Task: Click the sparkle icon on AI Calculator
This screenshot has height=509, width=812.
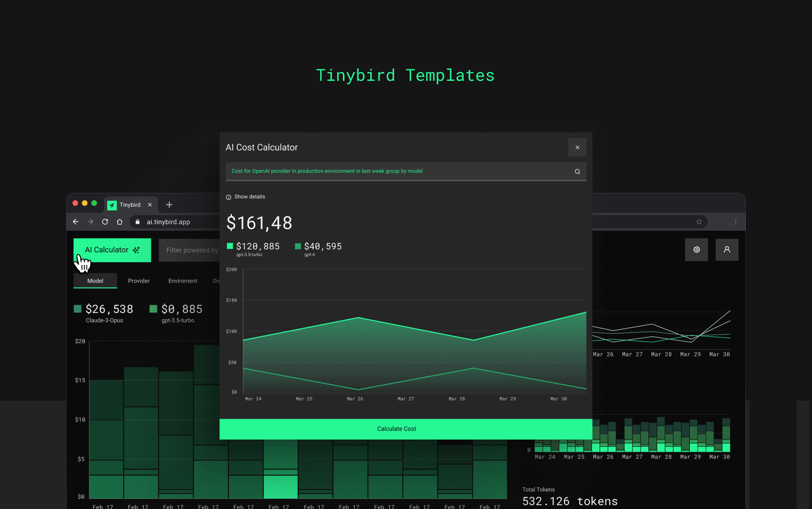Action: [x=136, y=250]
